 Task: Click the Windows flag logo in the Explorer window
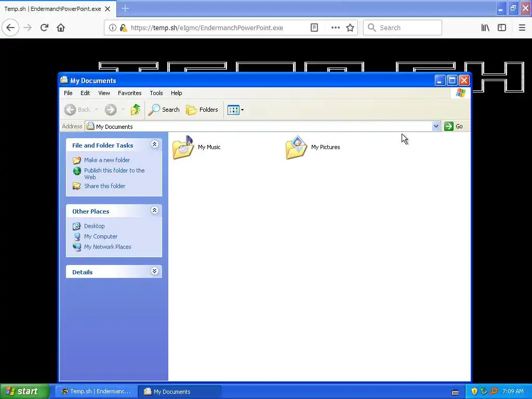coord(461,92)
